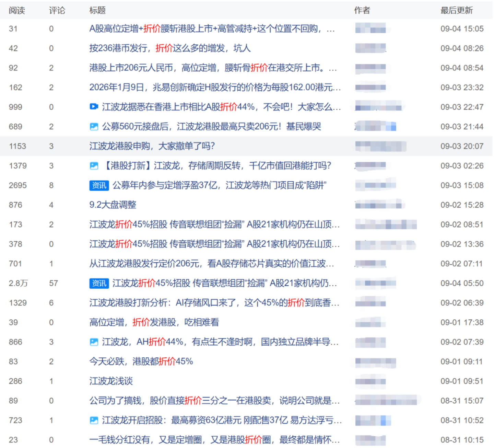Click author of 公募560元接盘后 post
Image resolution: width=494 pixels, height=448 pixels.
click(x=376, y=127)
